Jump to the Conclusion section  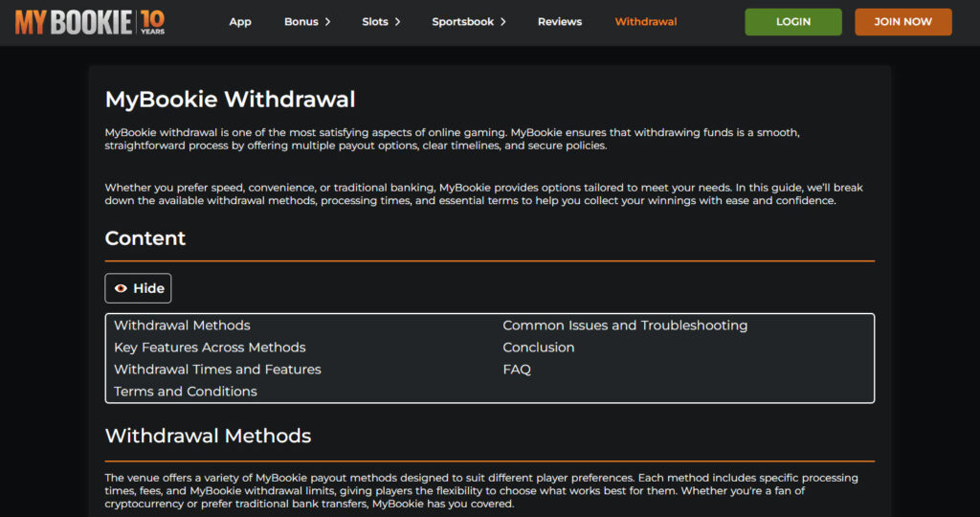[538, 347]
